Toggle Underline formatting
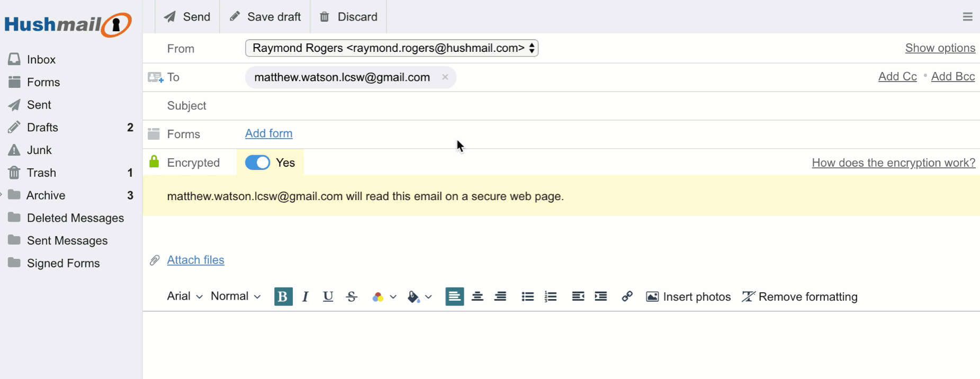This screenshot has width=980, height=379. click(x=328, y=296)
